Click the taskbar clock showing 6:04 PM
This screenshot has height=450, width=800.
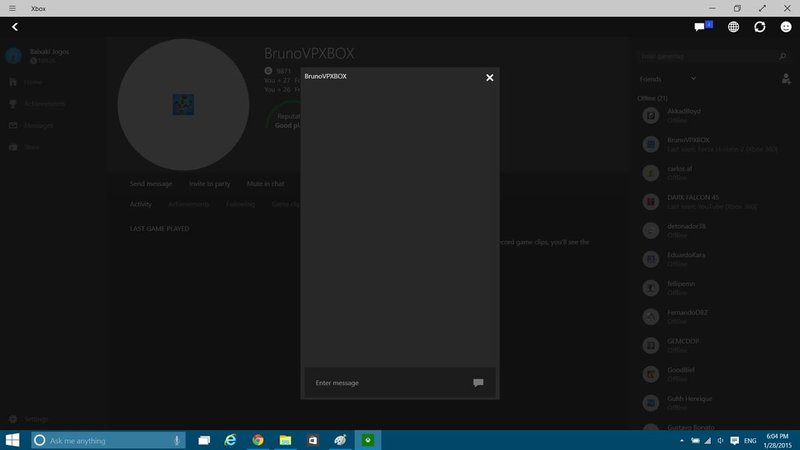click(778, 440)
